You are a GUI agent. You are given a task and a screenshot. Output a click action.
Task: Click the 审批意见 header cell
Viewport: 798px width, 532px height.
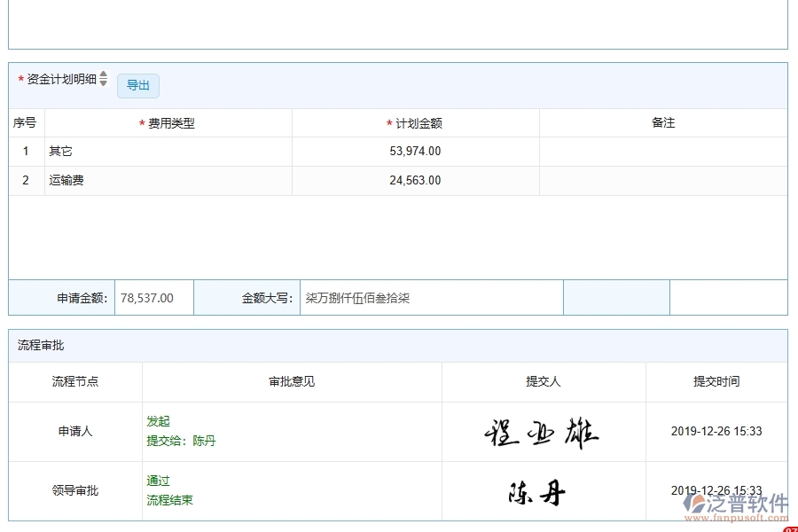point(290,382)
